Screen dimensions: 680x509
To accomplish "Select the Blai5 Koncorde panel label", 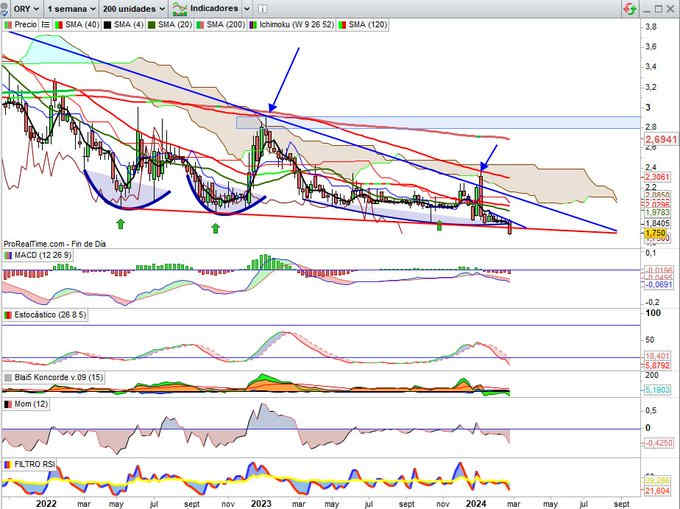I will (52, 377).
